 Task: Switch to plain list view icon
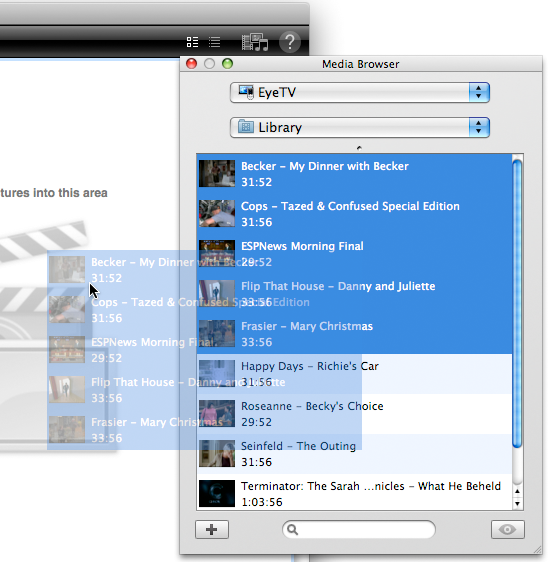(x=214, y=42)
